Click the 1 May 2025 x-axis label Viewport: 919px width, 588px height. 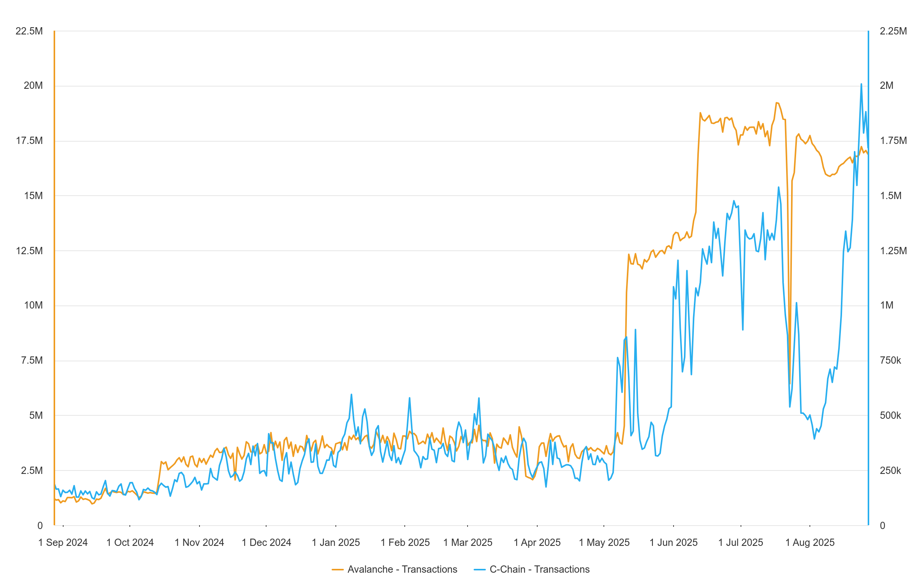coord(604,542)
